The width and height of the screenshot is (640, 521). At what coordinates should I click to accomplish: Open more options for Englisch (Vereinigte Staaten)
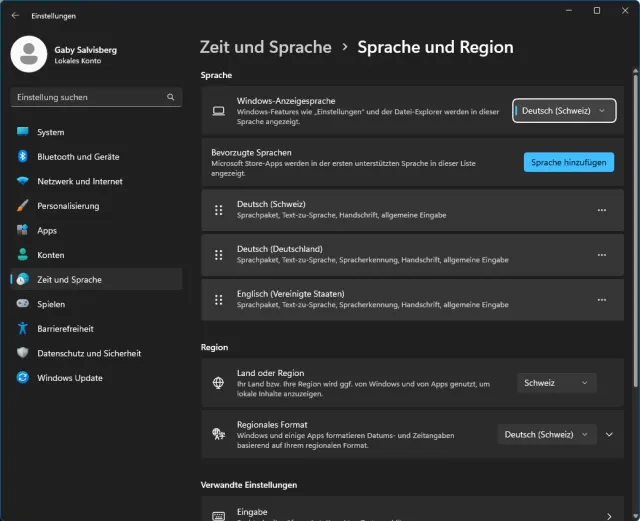pos(601,299)
